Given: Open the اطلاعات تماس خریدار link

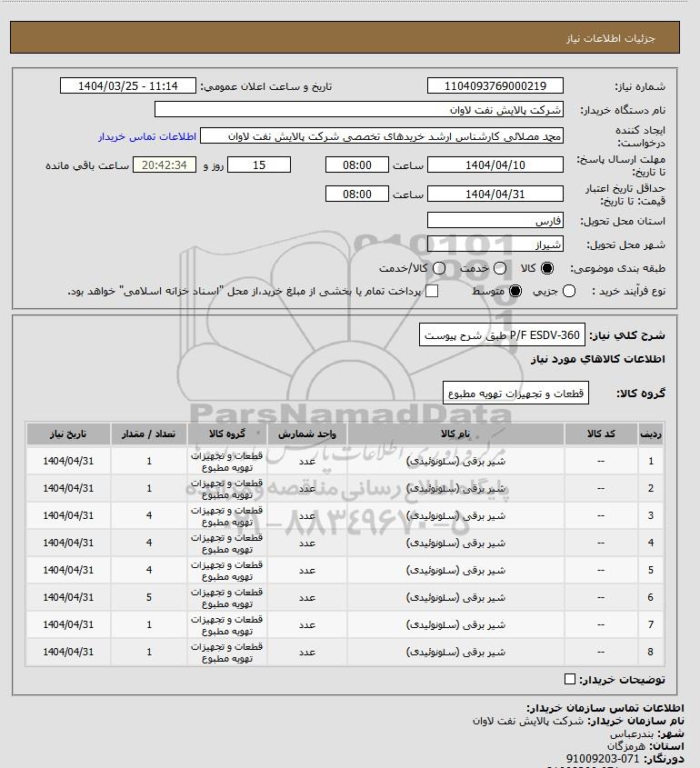Looking at the screenshot, I should pos(147,136).
